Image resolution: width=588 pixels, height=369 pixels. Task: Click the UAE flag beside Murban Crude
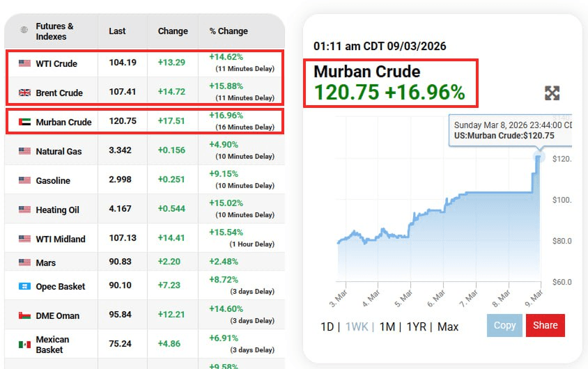click(24, 122)
